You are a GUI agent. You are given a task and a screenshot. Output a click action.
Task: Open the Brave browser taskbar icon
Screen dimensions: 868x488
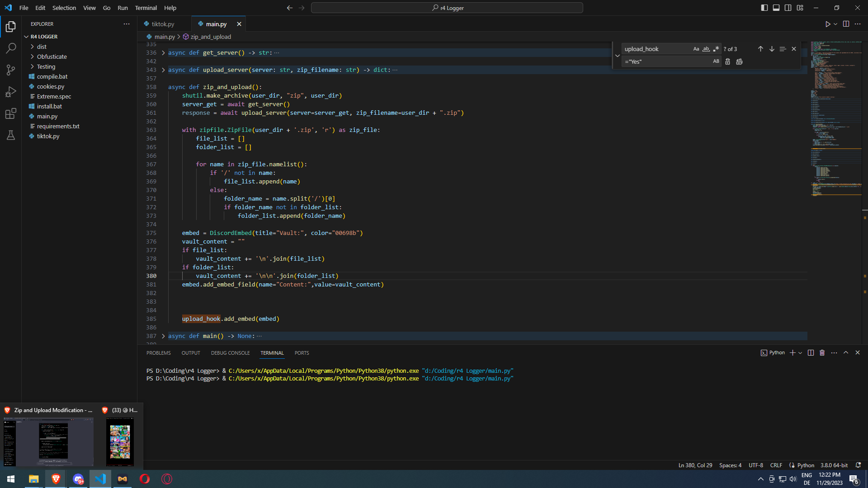click(x=56, y=479)
